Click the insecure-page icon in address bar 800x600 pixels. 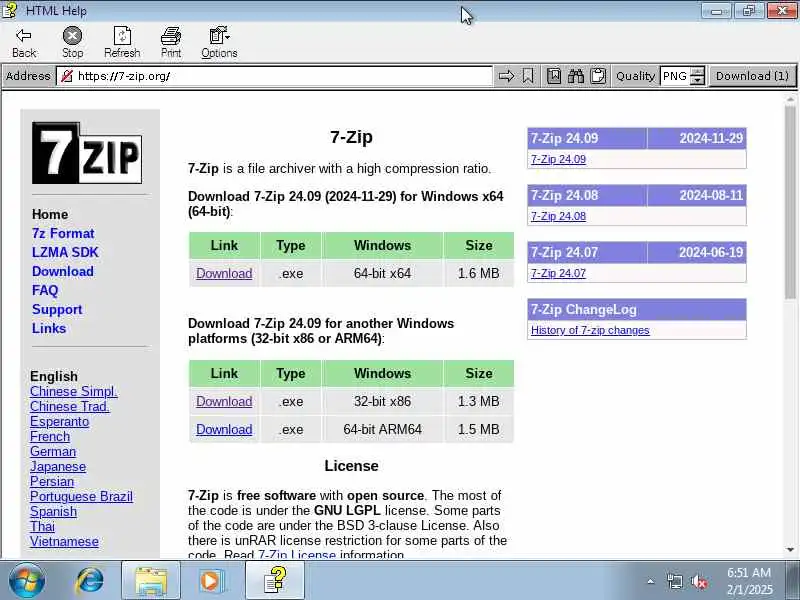pyautogui.click(x=66, y=76)
